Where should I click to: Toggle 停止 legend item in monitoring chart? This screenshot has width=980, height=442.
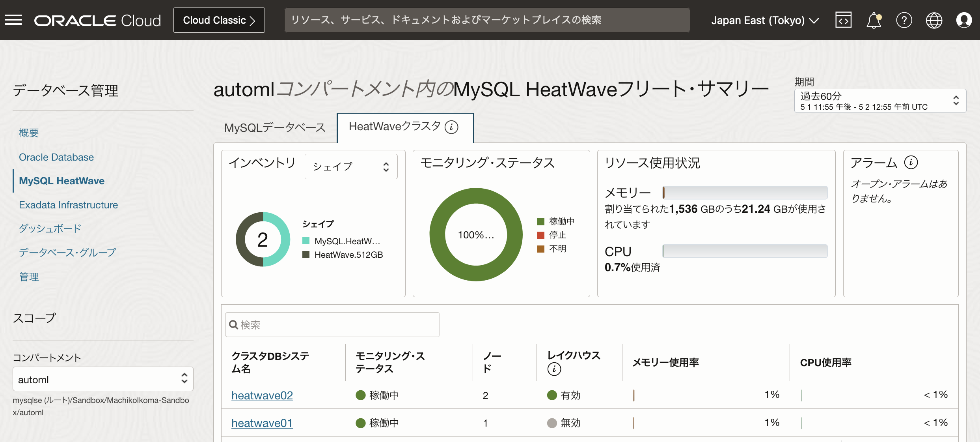click(552, 235)
